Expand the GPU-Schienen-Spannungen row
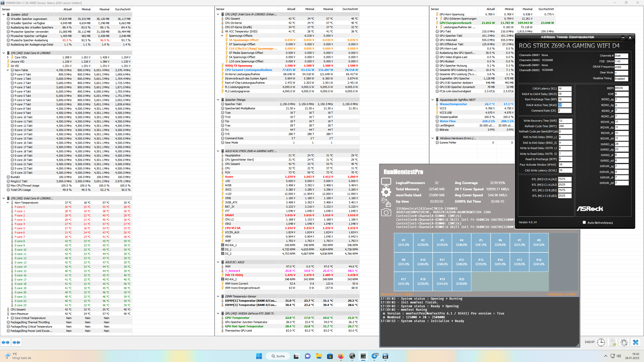The width and height of the screenshot is (644, 362). click(436, 19)
